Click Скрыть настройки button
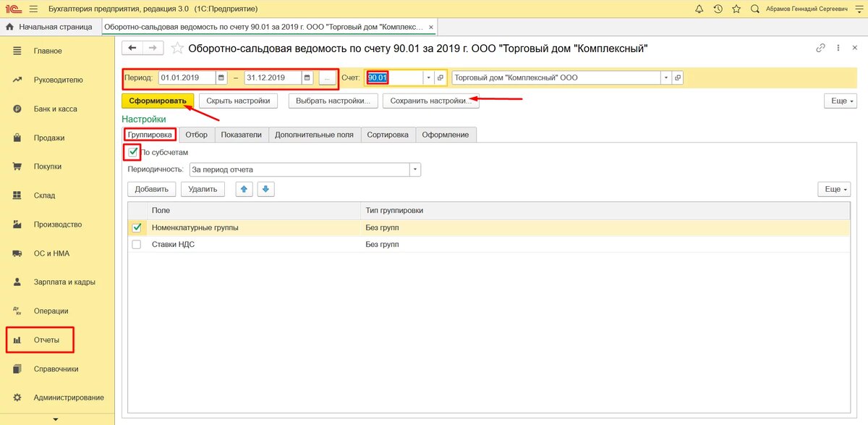The image size is (868, 425). (x=238, y=101)
